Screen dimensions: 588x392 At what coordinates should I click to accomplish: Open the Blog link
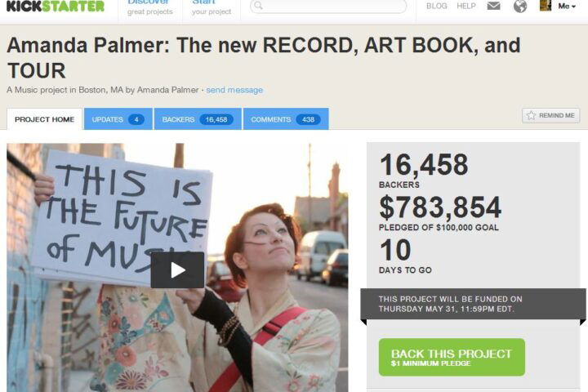click(x=436, y=6)
